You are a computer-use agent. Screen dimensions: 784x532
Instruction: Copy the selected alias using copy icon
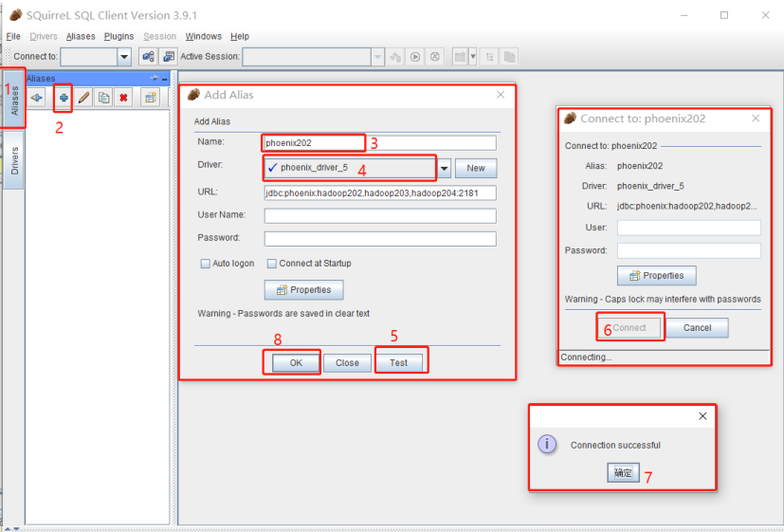[103, 98]
